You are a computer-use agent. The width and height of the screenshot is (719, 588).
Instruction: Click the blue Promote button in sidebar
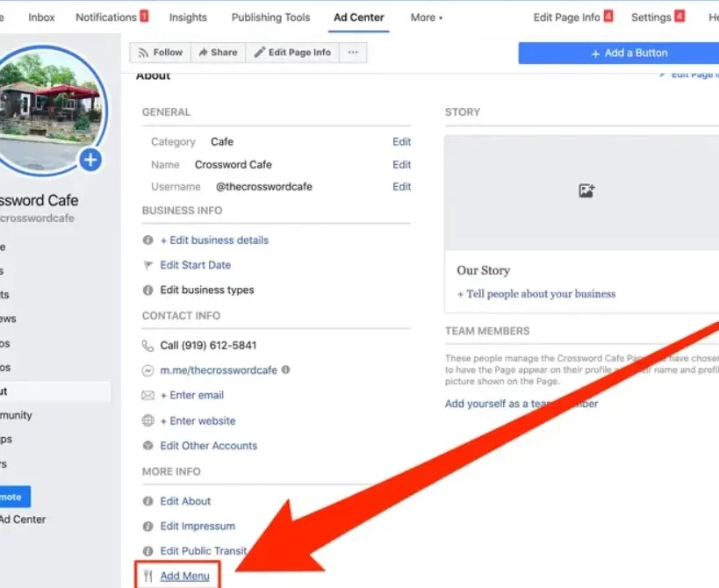pyautogui.click(x=15, y=497)
